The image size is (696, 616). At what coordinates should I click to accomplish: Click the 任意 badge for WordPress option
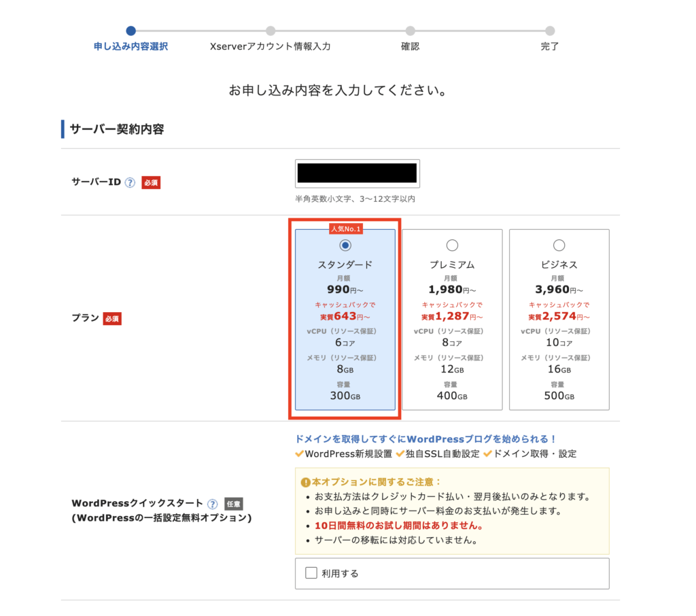(234, 504)
